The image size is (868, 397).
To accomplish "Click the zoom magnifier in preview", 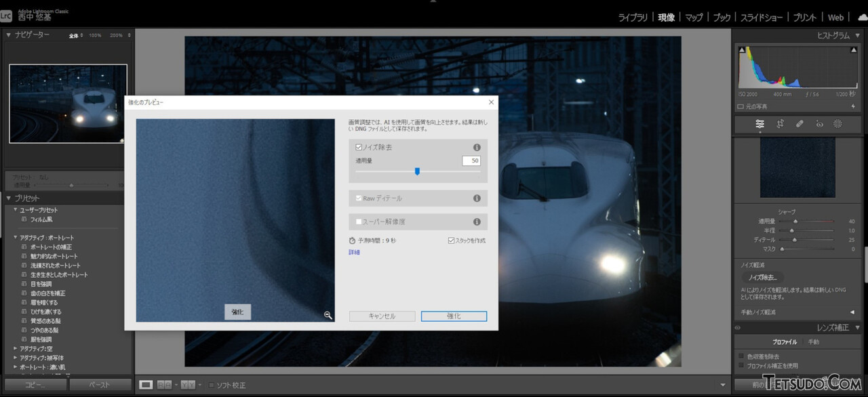I will [x=328, y=315].
